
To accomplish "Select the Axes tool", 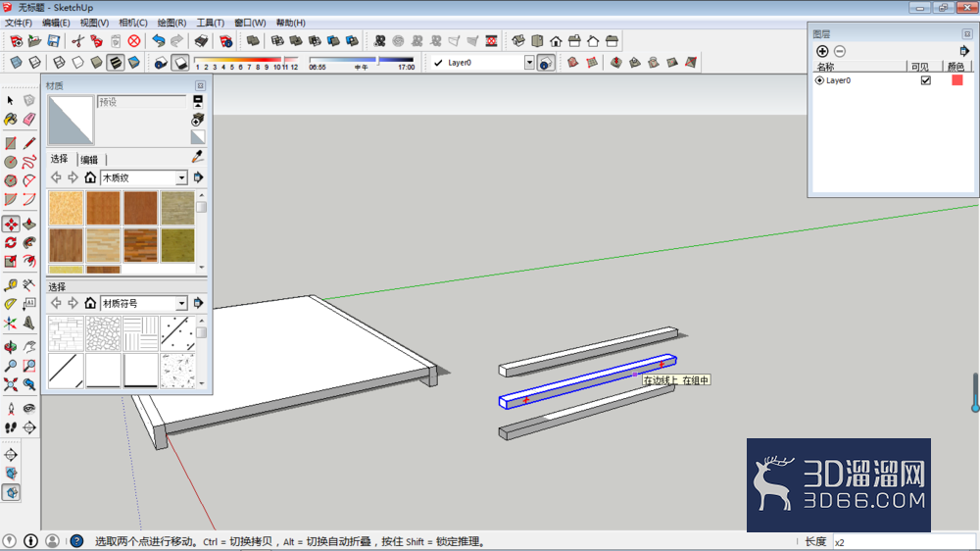I will click(11, 323).
